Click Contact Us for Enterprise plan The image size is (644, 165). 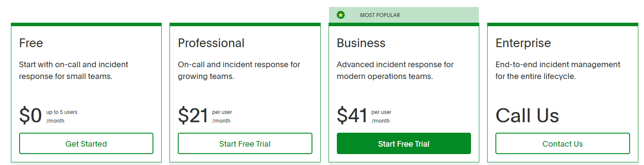click(563, 144)
